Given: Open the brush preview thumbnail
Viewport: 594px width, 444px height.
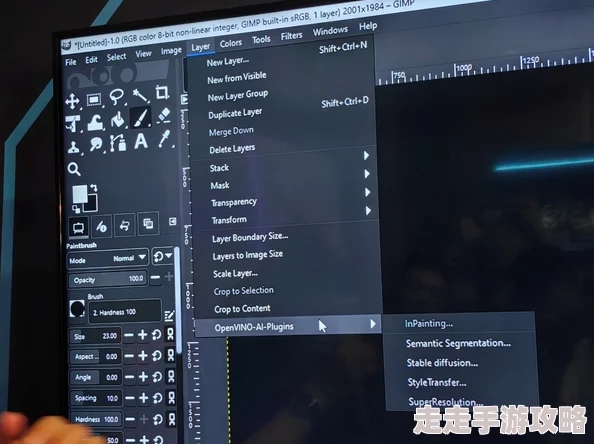Looking at the screenshot, I should pos(77,309).
